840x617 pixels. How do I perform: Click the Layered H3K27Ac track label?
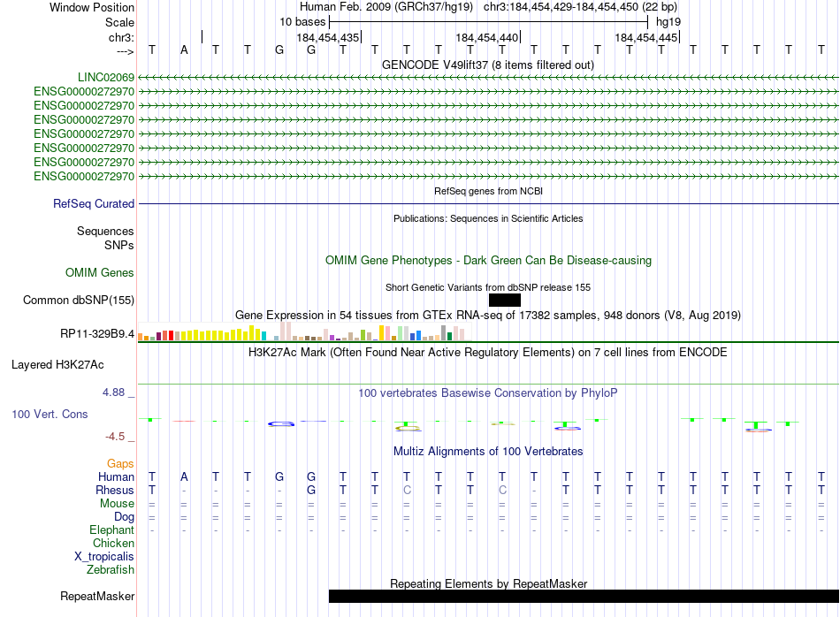coord(57,365)
